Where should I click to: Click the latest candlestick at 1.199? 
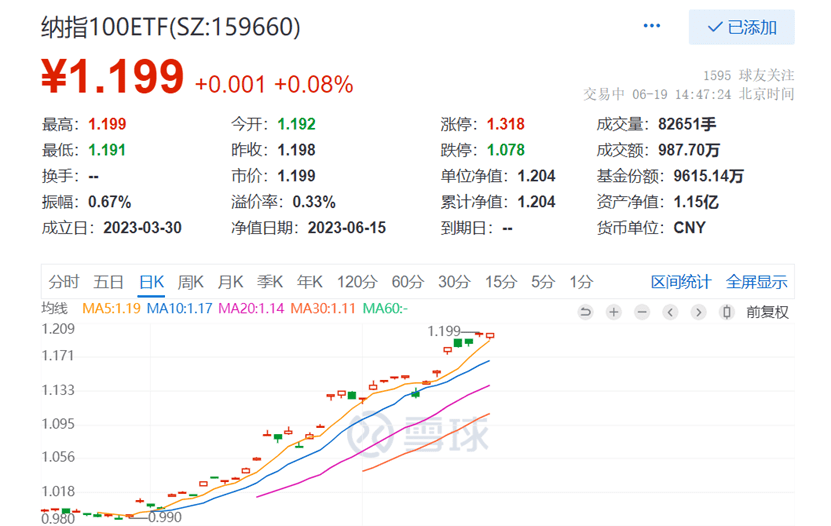click(x=490, y=336)
